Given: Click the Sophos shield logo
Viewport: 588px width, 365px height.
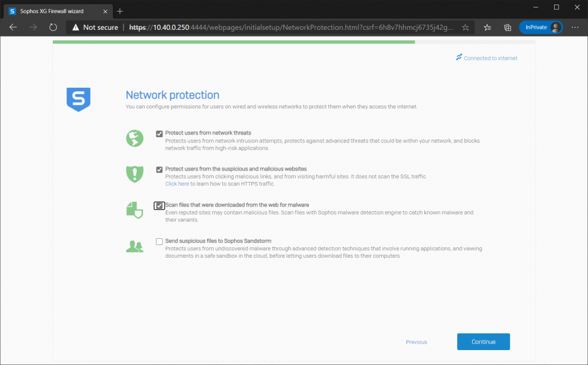Looking at the screenshot, I should point(78,99).
